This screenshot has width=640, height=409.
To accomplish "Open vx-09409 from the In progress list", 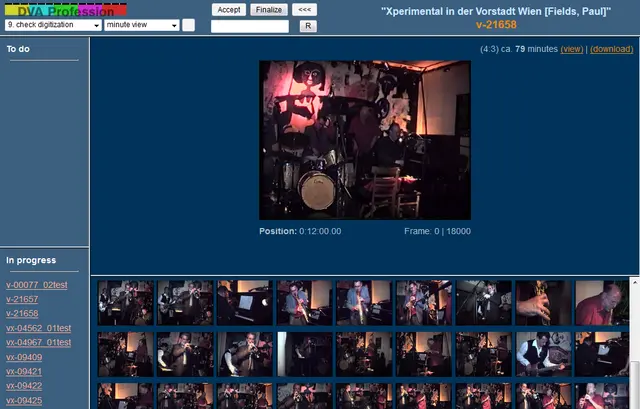I will click(24, 357).
